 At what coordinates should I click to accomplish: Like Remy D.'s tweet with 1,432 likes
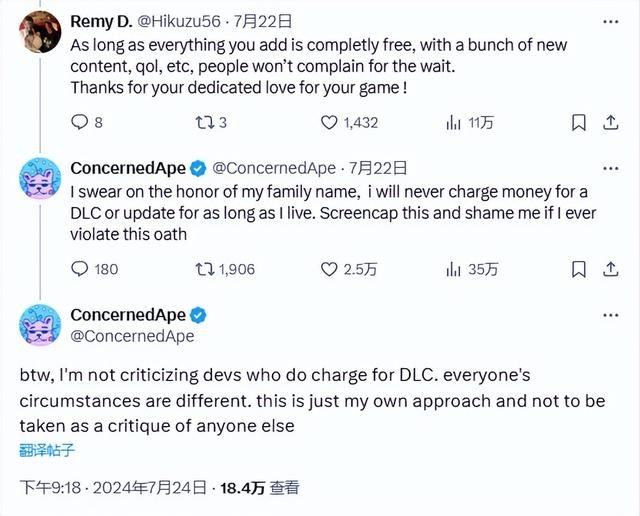pyautogui.click(x=329, y=122)
